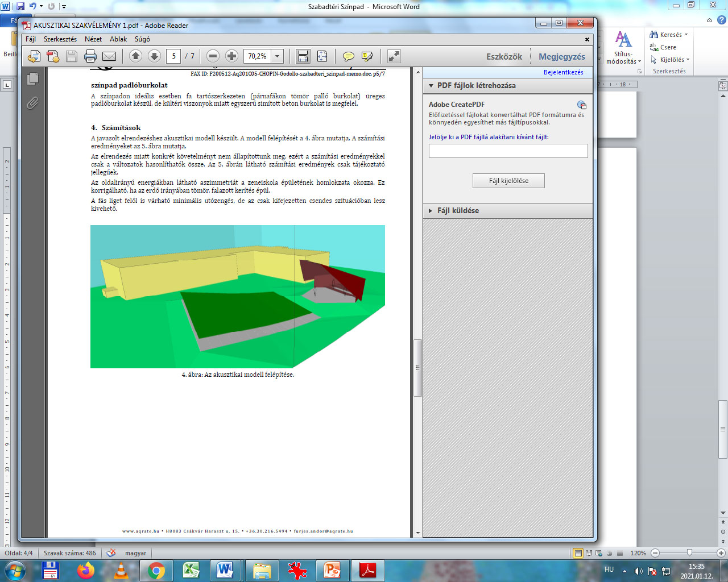Viewport: 728px width, 582px height.
Task: Click the email envelope icon in toolbar
Action: tap(109, 56)
